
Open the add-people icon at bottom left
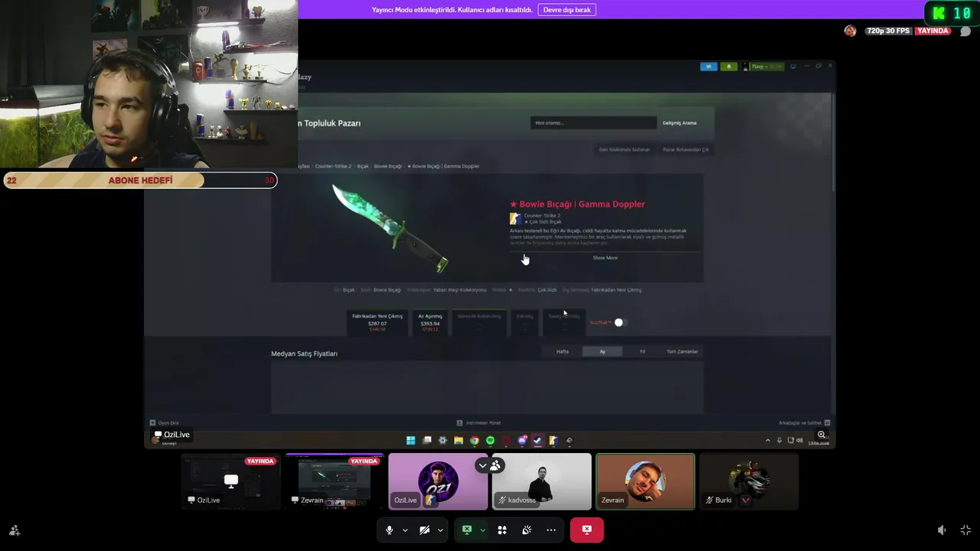pos(14,530)
